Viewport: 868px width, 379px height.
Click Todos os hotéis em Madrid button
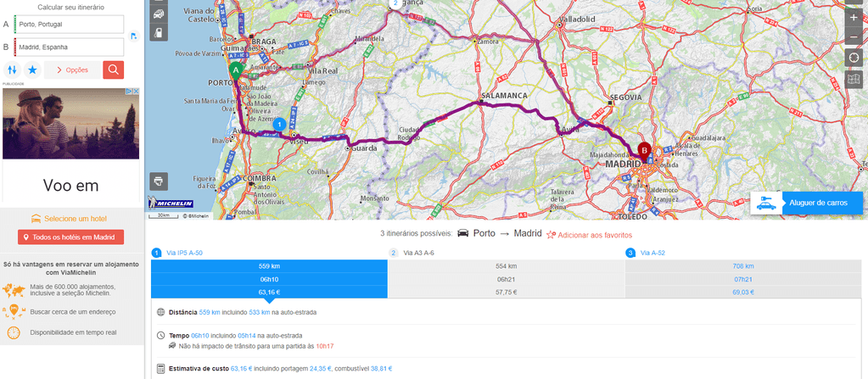click(71, 237)
